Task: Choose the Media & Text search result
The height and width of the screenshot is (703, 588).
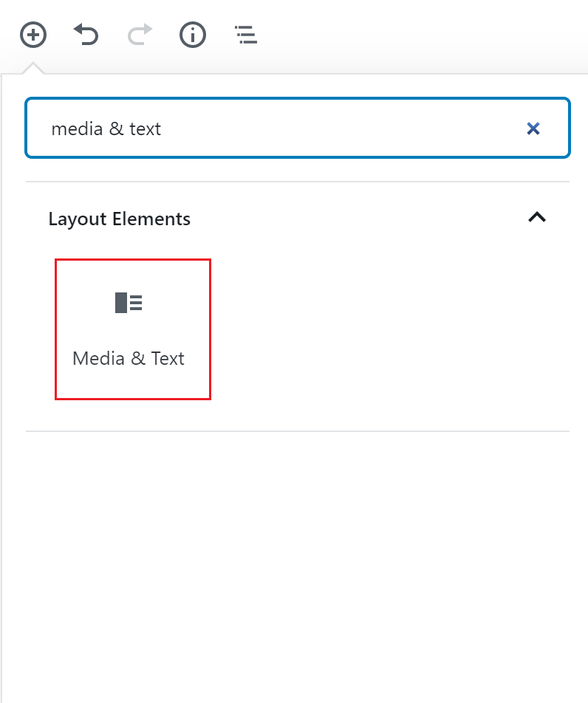Action: 133,329
